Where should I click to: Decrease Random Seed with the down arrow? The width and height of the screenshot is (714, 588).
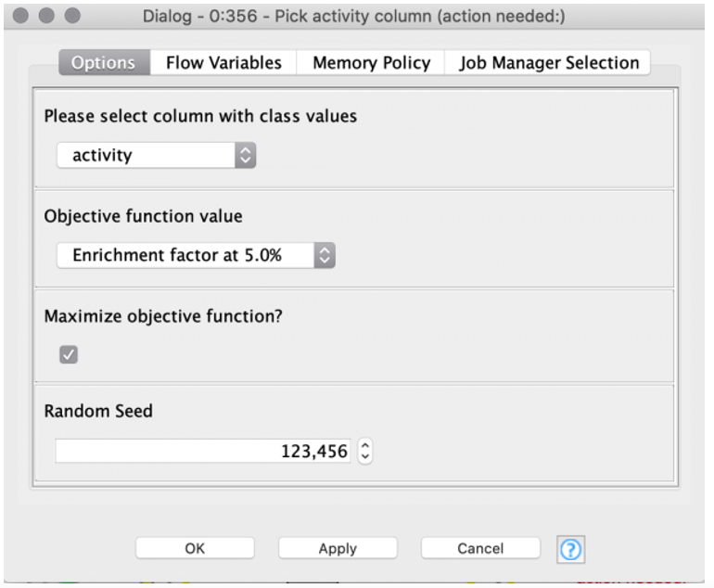[x=365, y=457]
